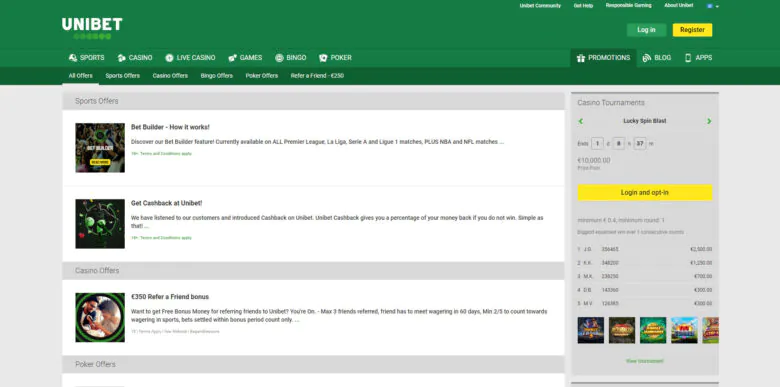Click the Unibet logo

pos(92,28)
